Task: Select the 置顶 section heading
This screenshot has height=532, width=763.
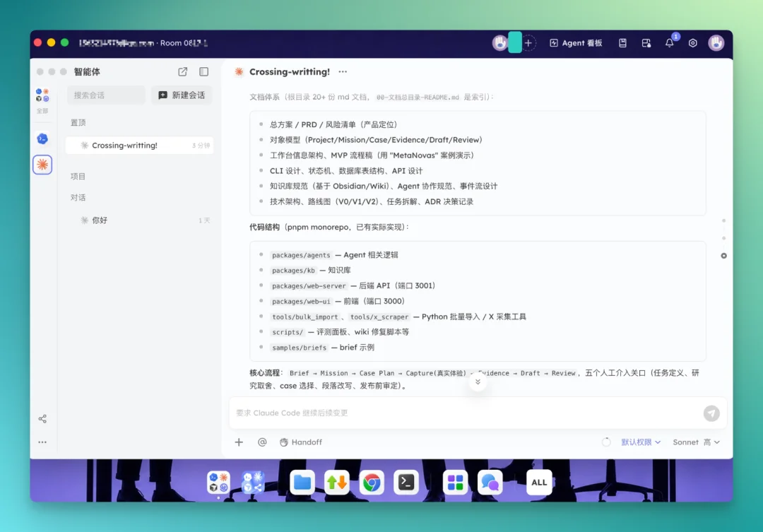Action: point(78,122)
